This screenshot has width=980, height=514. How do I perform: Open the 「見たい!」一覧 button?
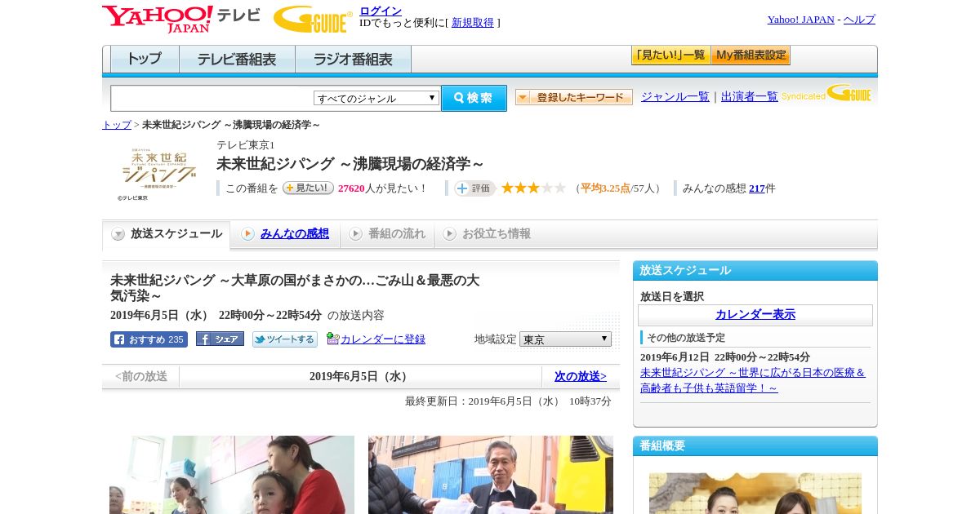670,55
